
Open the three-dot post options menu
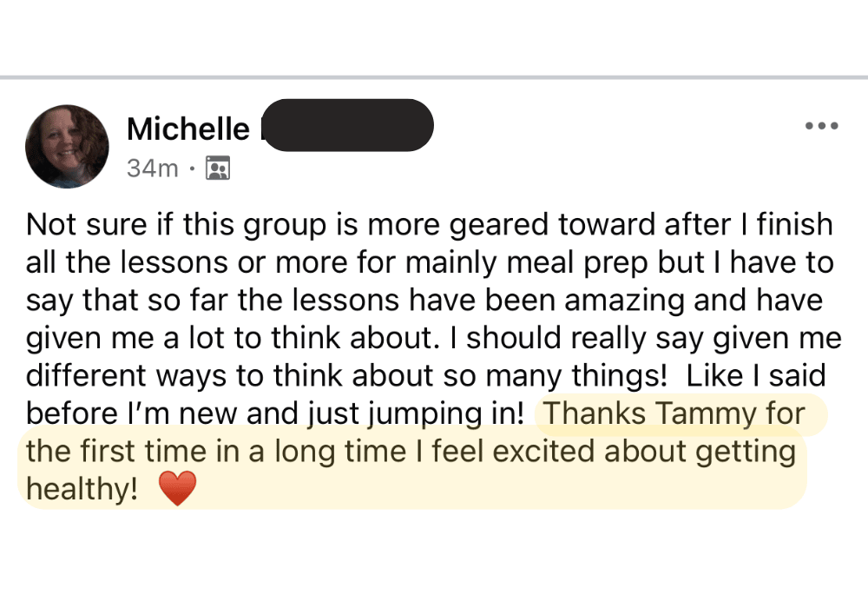click(821, 126)
